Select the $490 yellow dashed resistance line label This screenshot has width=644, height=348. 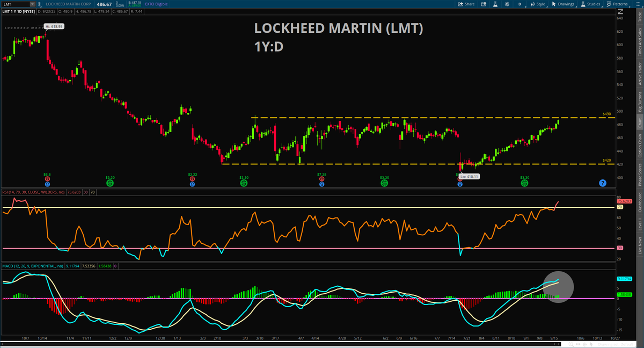606,114
